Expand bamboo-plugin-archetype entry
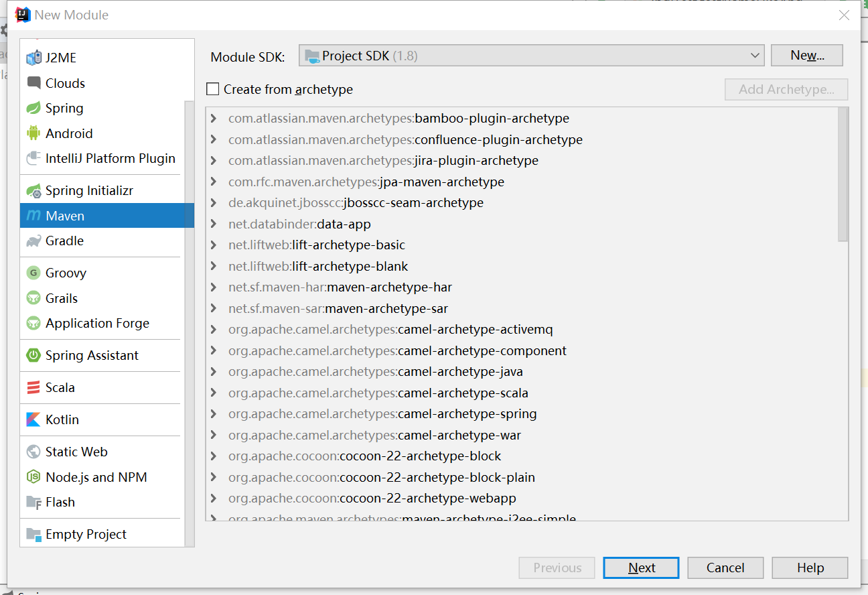 (214, 119)
